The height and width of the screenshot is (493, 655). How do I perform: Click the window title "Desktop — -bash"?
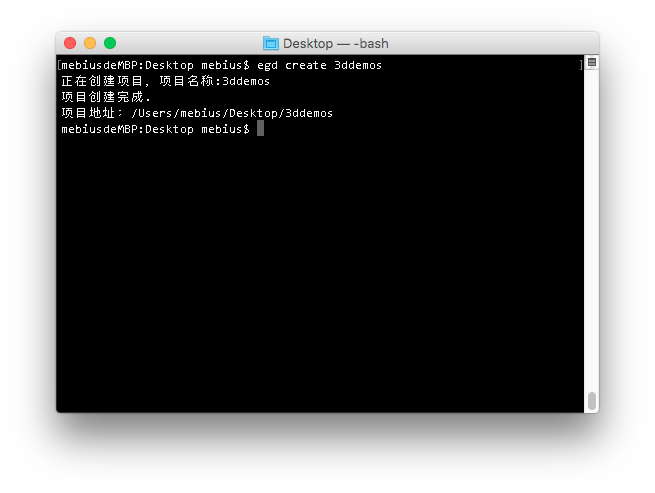(336, 43)
